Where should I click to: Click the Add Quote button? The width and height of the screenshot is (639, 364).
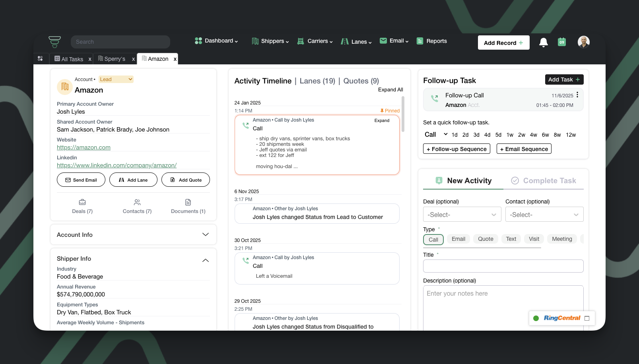[186, 180]
